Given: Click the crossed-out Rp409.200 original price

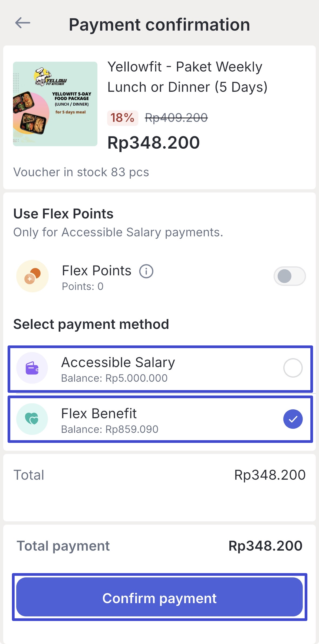Looking at the screenshot, I should pyautogui.click(x=176, y=118).
